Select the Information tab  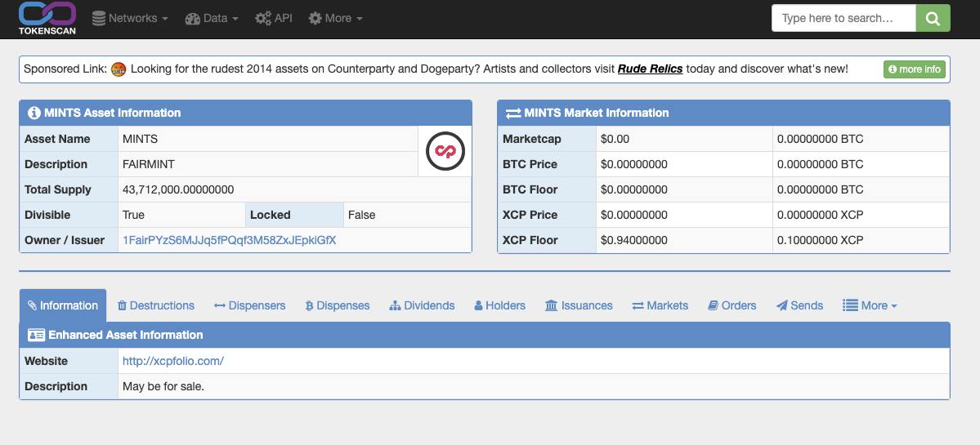[x=62, y=305]
